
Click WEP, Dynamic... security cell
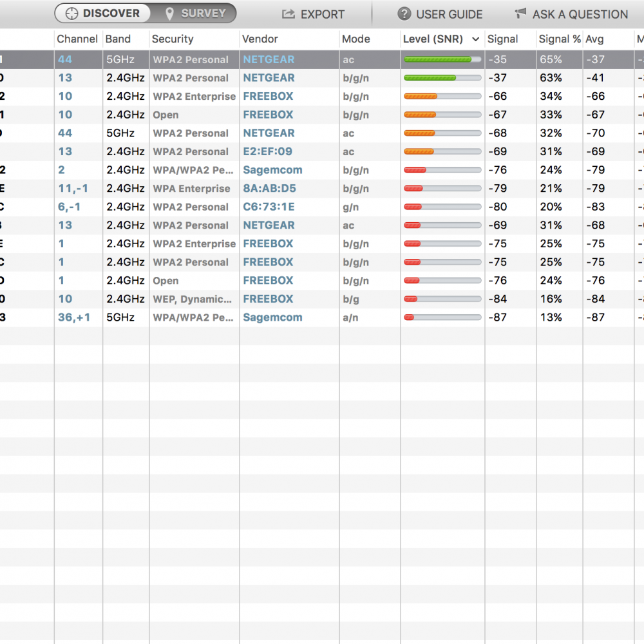point(192,299)
